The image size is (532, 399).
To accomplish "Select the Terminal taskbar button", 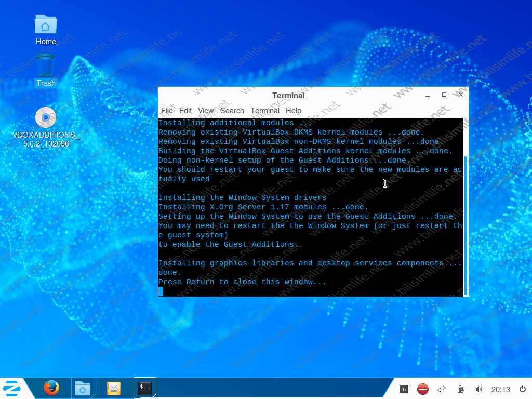I will click(x=145, y=388).
